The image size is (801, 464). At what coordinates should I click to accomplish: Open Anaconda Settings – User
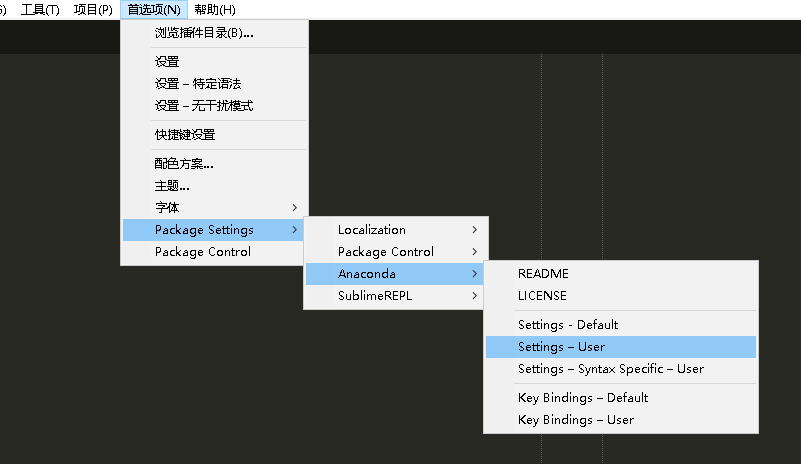tap(562, 347)
